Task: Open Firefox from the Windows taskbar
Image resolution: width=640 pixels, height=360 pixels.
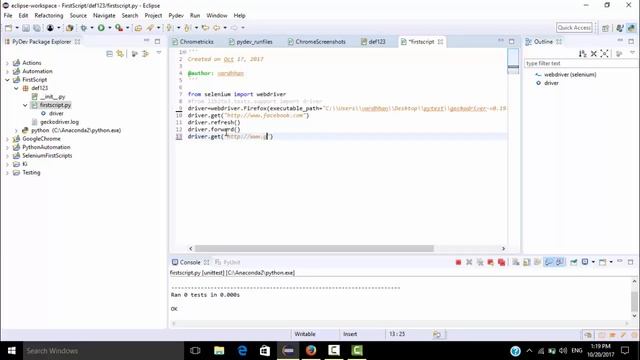Action: (311, 351)
